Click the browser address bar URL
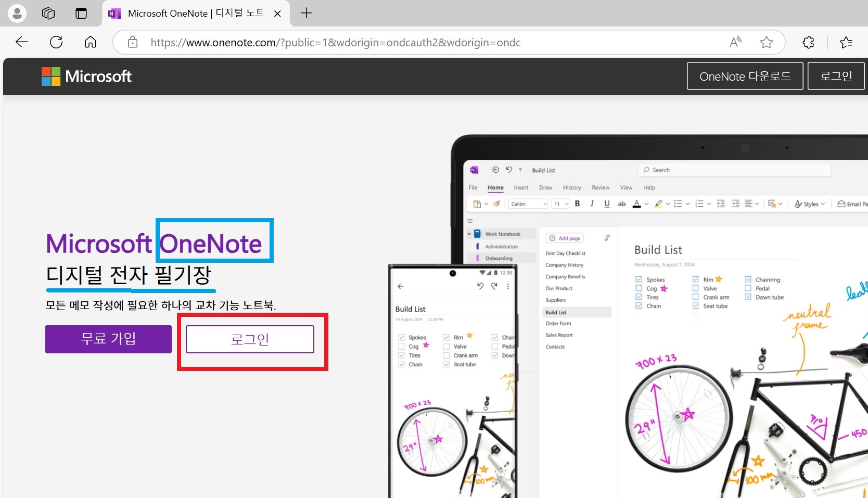Screen dimensions: 868x498 pos(335,42)
